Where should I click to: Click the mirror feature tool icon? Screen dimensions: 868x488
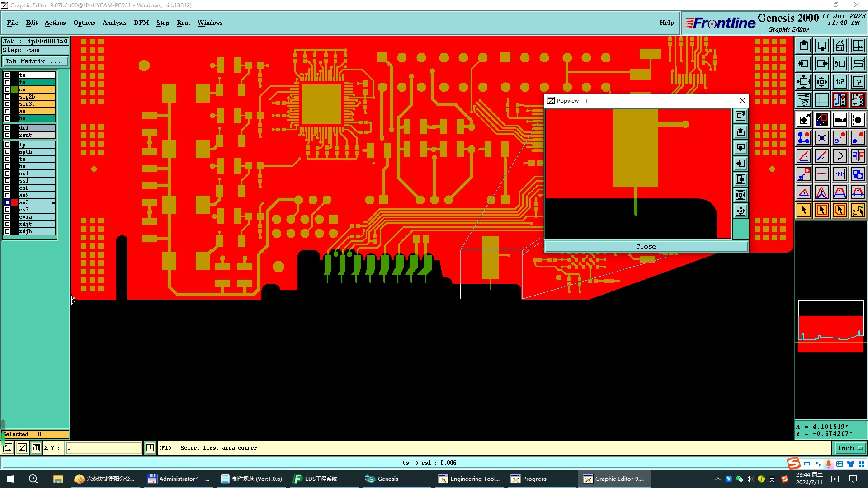click(858, 156)
